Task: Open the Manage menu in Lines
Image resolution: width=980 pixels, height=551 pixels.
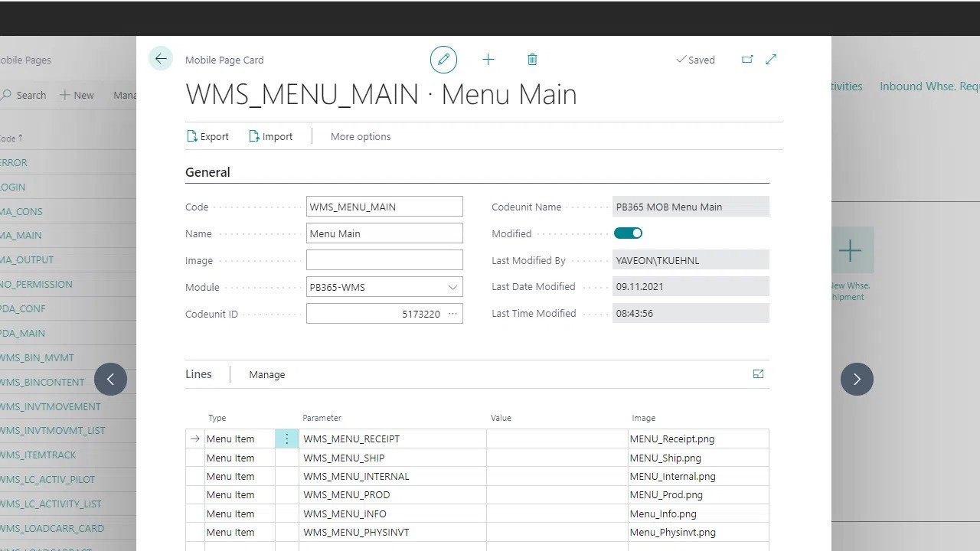Action: (266, 374)
